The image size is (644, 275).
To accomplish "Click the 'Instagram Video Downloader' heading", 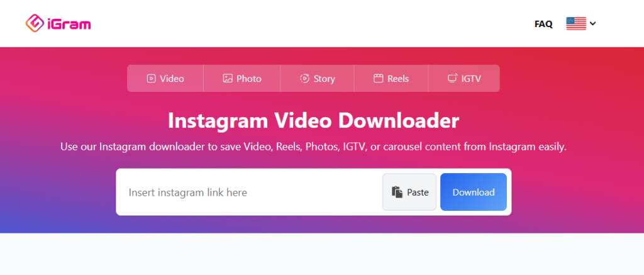I will pos(313,120).
